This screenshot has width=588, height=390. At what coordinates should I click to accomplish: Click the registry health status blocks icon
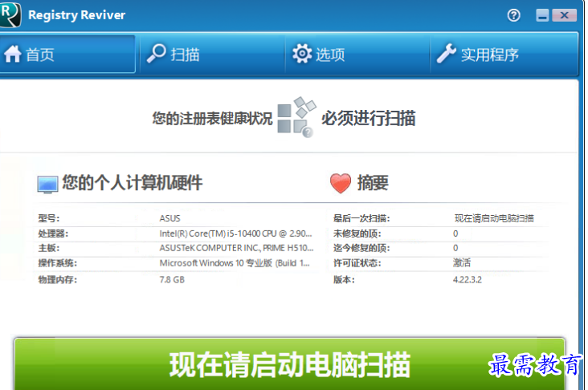pyautogui.click(x=296, y=117)
